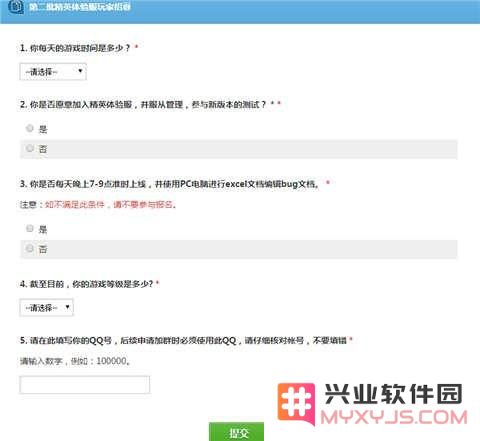Click the MYXYJS watermark logo icon
This screenshot has height=441, width=480.
click(x=296, y=403)
